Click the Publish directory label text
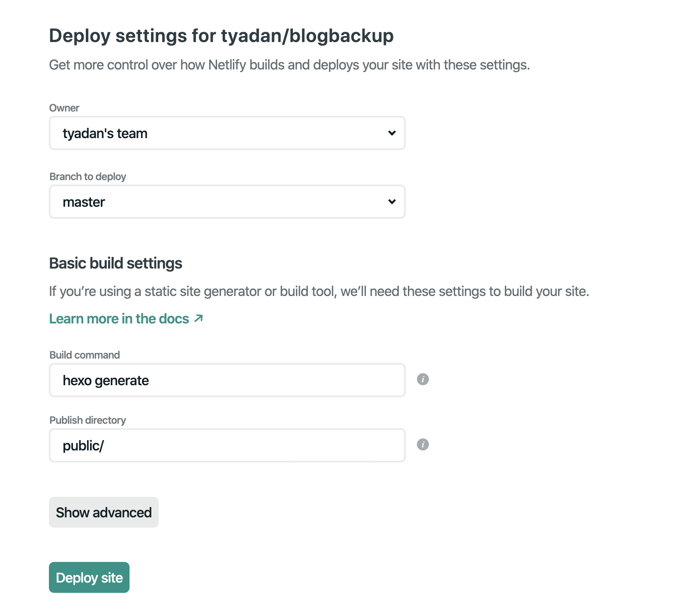 87,420
